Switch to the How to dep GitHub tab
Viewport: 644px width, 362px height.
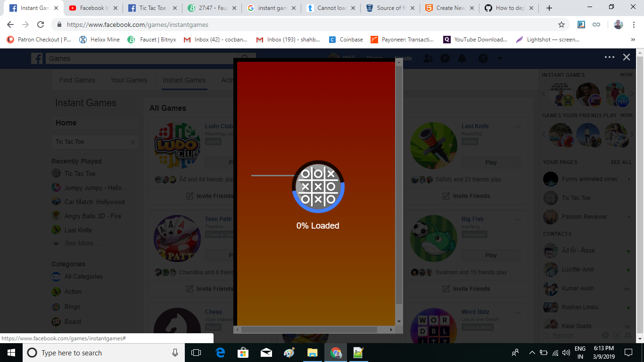coord(508,8)
